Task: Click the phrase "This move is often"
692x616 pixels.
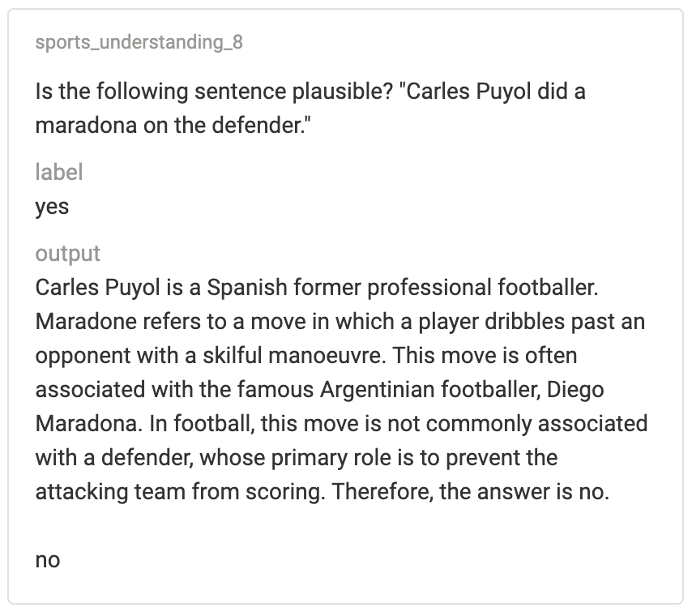Action: (x=485, y=356)
